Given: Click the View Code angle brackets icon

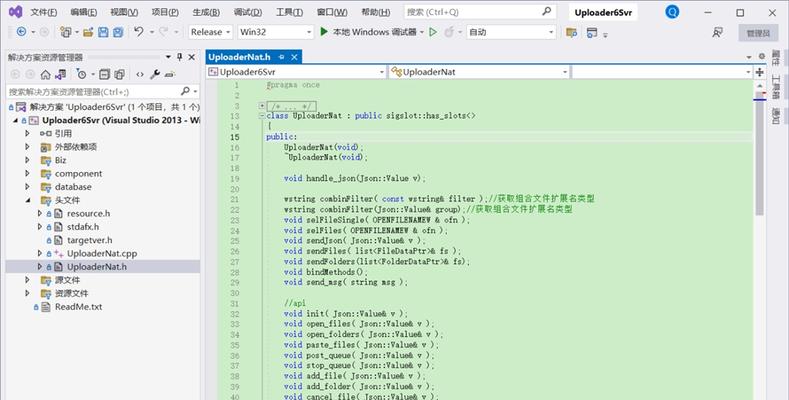Looking at the screenshot, I should point(140,74).
